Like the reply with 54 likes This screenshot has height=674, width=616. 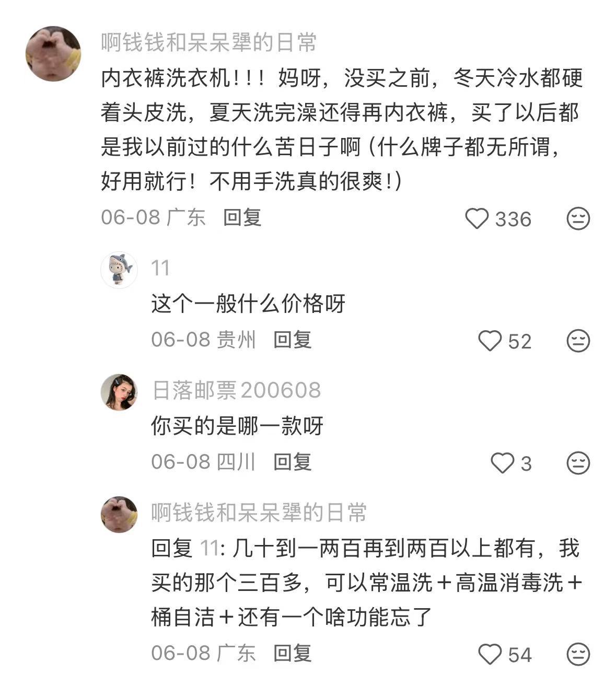click(490, 654)
